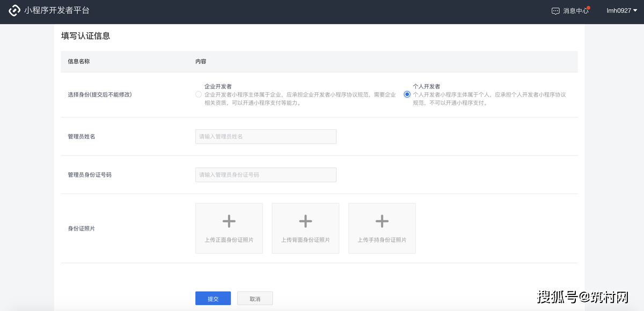The width and height of the screenshot is (644, 311).
Task: Click the plus icon for 上传背面身份证照片
Action: (x=305, y=221)
